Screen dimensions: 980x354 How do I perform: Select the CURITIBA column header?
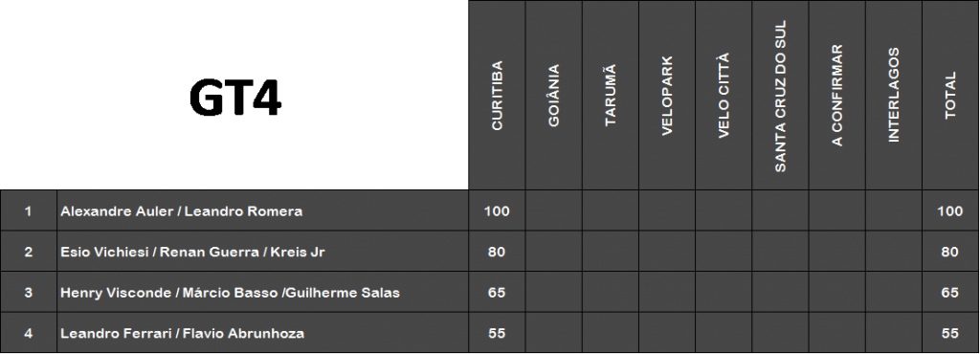497,95
